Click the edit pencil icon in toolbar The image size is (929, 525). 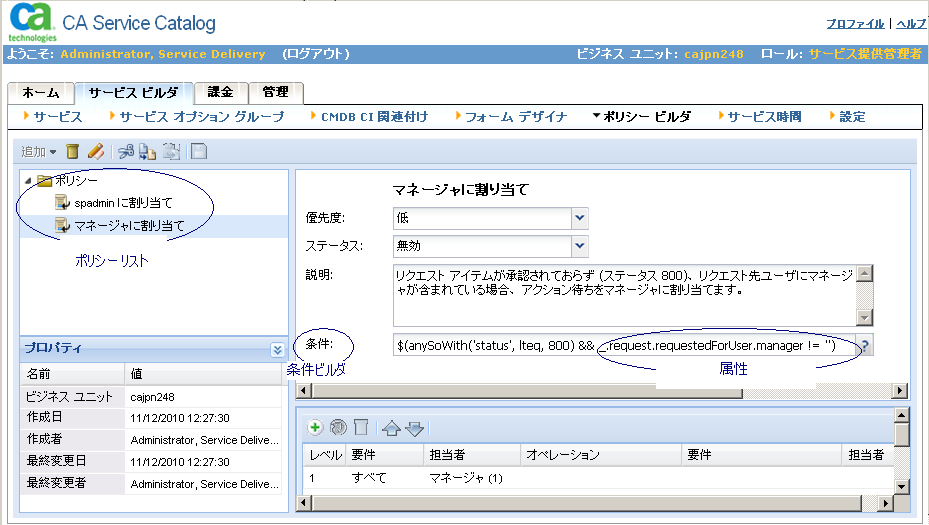[x=96, y=151]
